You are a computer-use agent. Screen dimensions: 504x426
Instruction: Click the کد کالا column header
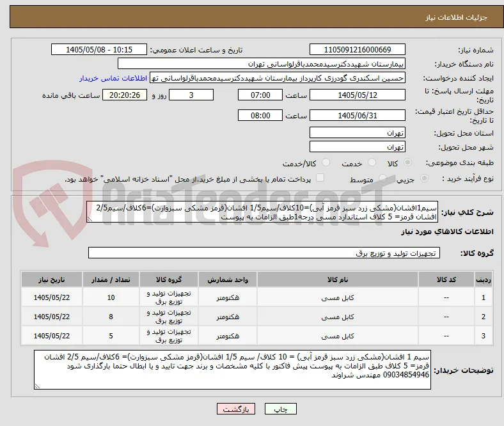pyautogui.click(x=446, y=280)
